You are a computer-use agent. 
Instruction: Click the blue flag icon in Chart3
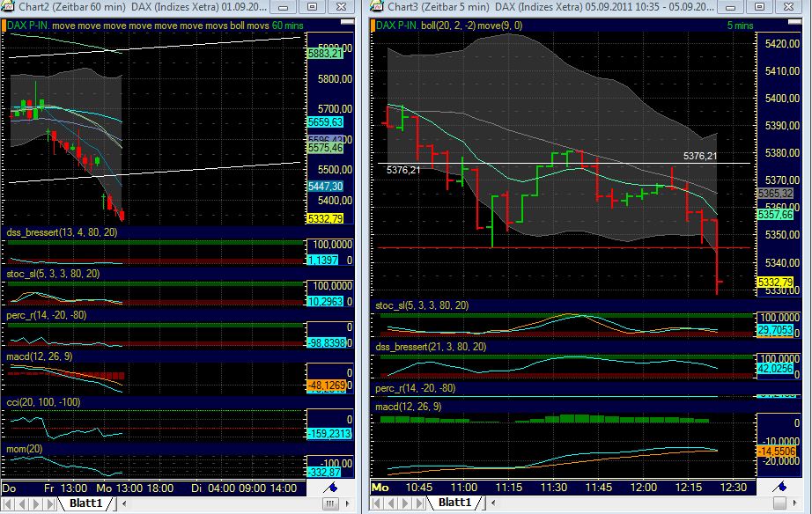click(780, 487)
